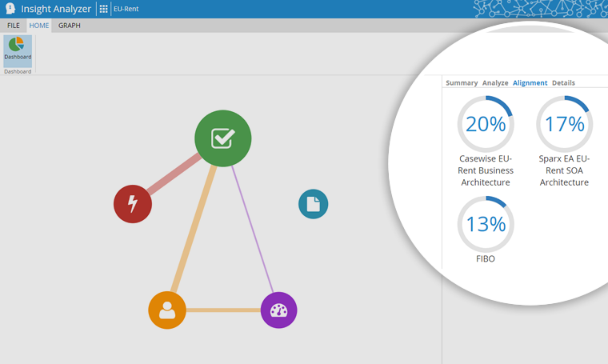
Task: Click the Insight Analyzer head logo
Action: 10,9
